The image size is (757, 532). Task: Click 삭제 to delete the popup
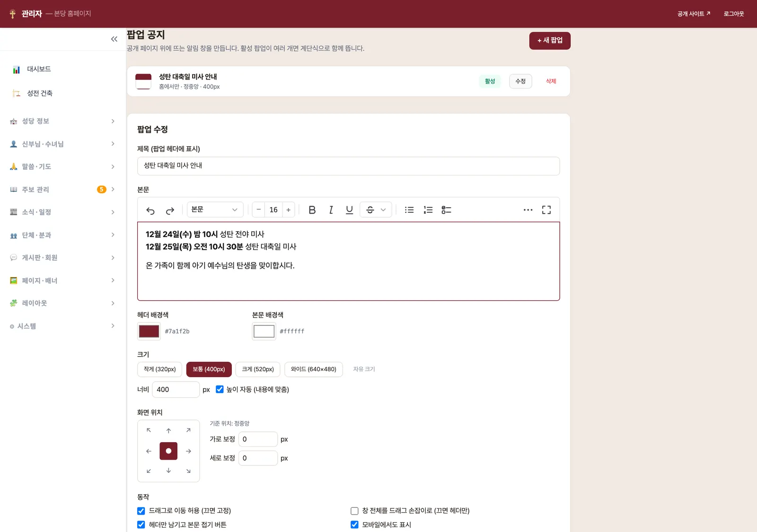(551, 81)
